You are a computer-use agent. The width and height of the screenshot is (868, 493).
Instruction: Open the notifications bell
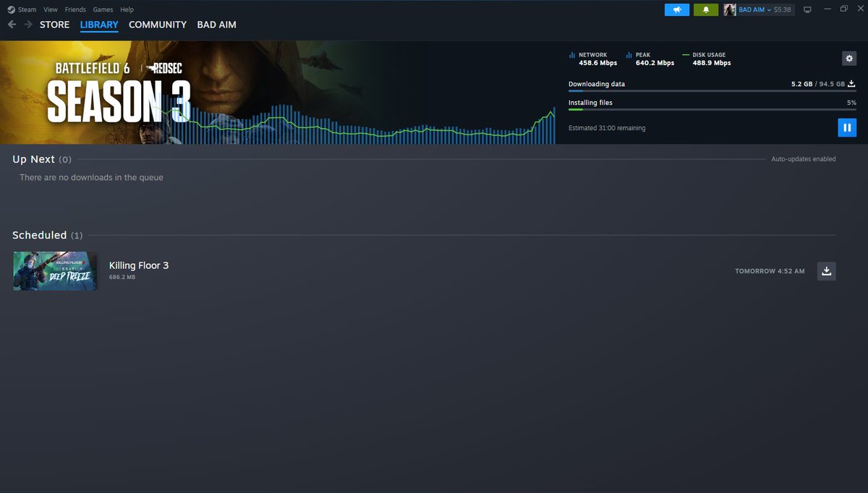click(x=706, y=9)
